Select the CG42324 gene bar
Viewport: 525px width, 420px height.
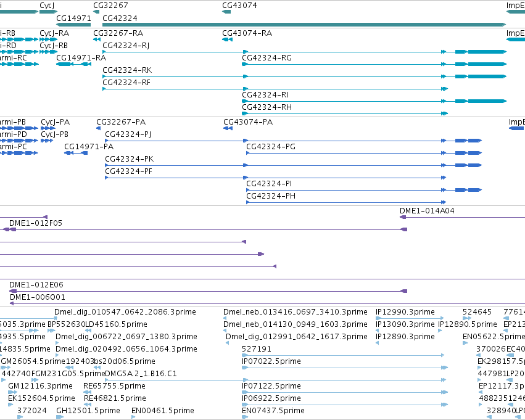[x=304, y=25]
